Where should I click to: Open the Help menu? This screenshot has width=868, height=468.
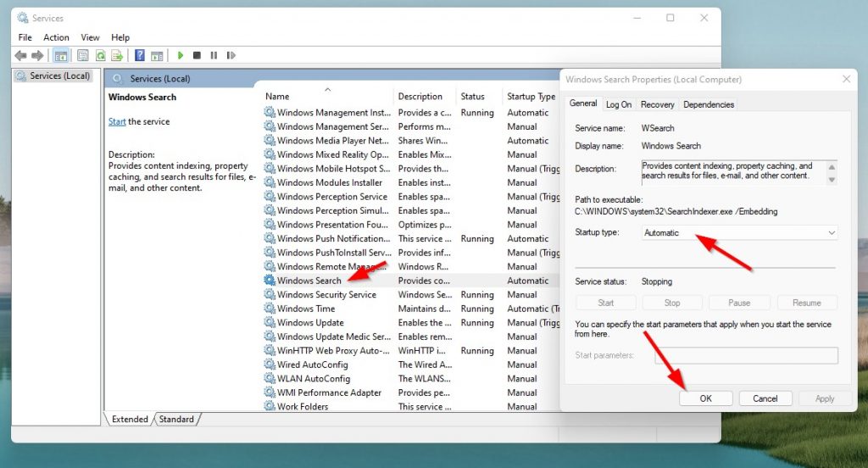(120, 37)
